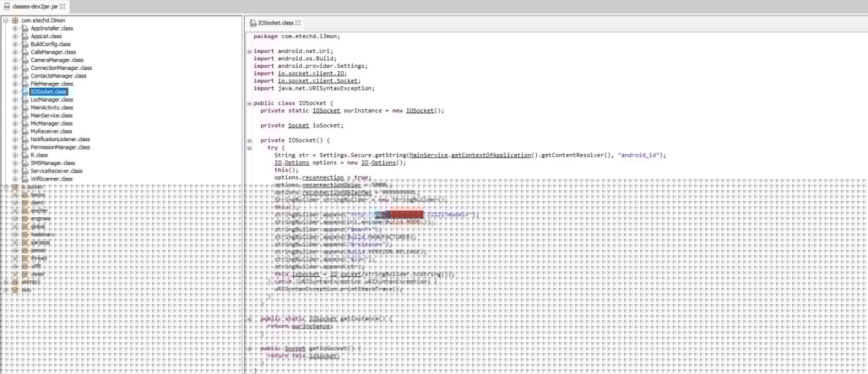Switch to the IOSocket.class tab
The width and height of the screenshot is (868, 374).
(x=275, y=22)
